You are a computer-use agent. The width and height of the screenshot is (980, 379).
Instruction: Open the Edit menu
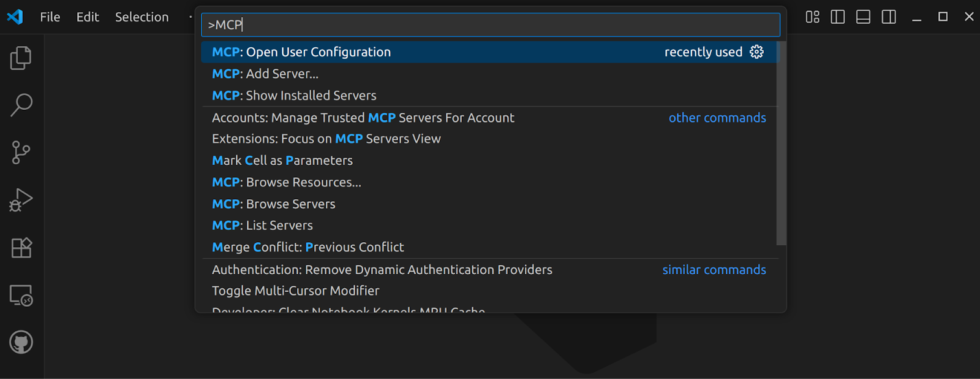[x=88, y=17]
